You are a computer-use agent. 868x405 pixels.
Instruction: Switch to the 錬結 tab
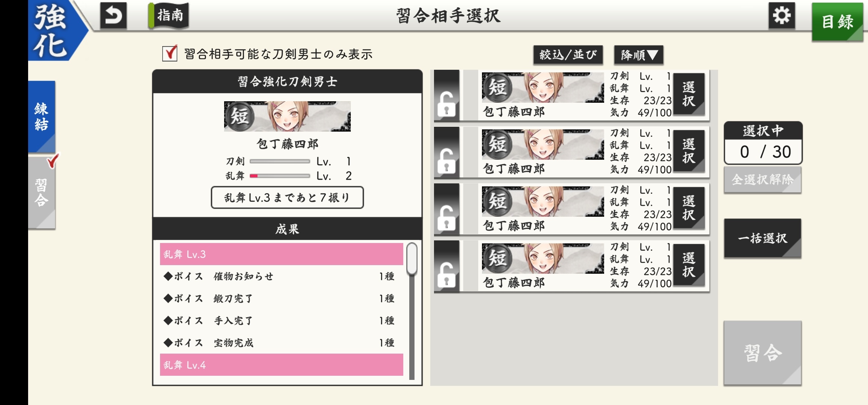(x=42, y=117)
